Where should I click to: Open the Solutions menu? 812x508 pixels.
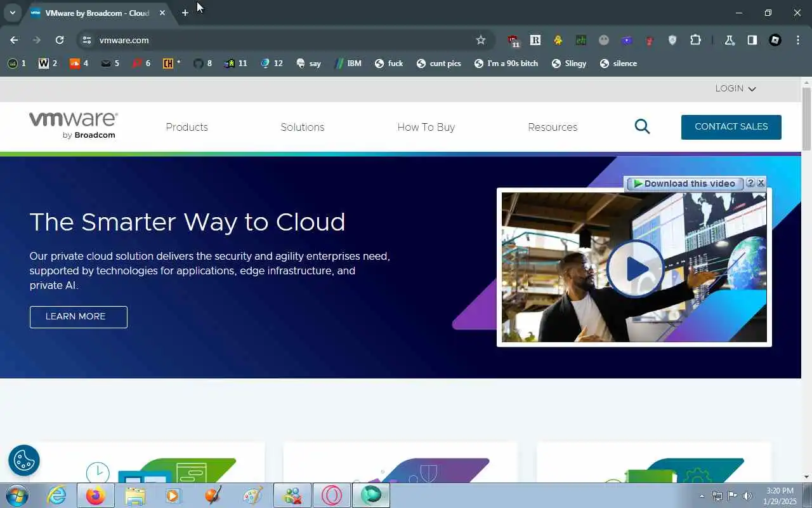[x=303, y=127]
